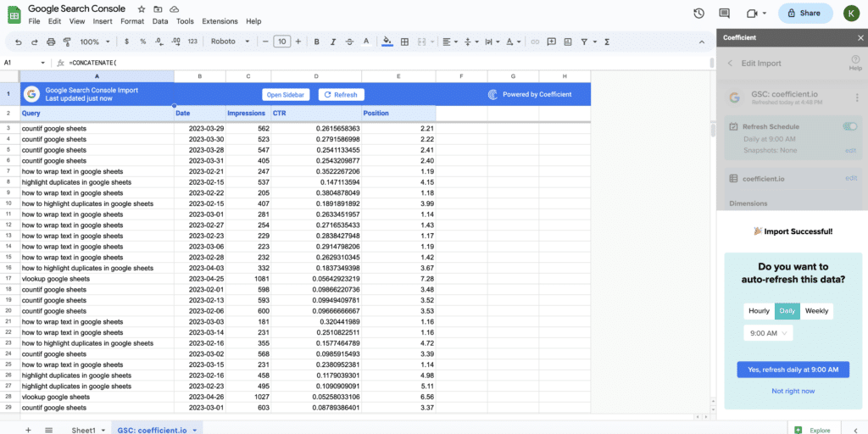This screenshot has height=434, width=868.
Task: Switch to the Sheet1 tab
Action: pyautogui.click(x=84, y=430)
